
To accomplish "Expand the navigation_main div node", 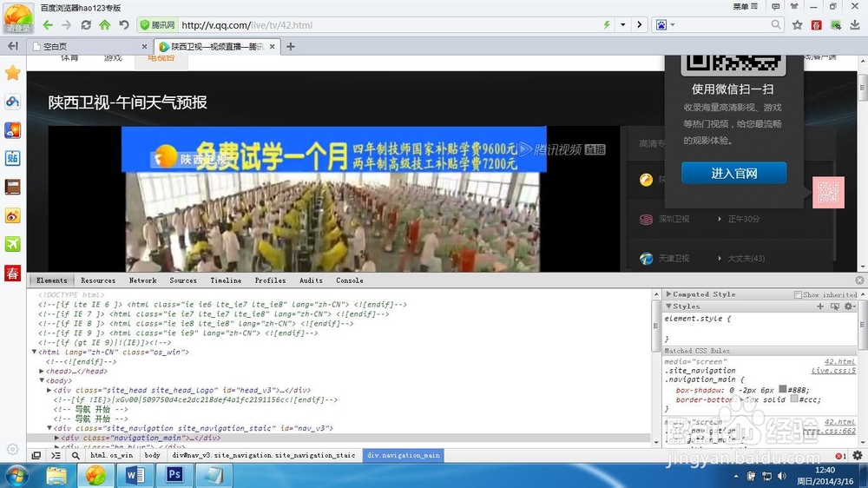I will pos(56,438).
